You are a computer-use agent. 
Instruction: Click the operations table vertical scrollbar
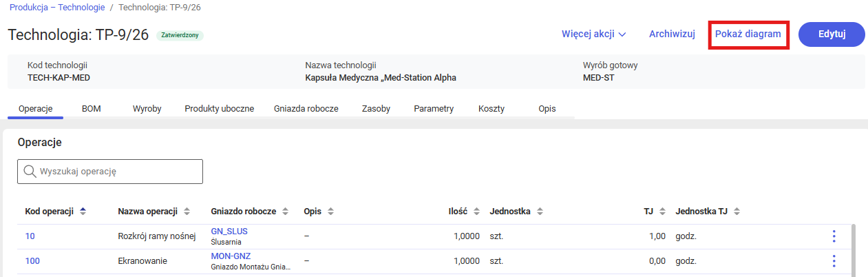[x=854, y=248]
